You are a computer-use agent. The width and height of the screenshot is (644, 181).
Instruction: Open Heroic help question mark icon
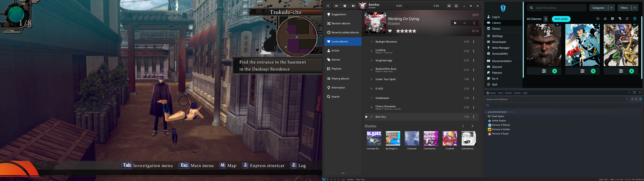point(634,19)
